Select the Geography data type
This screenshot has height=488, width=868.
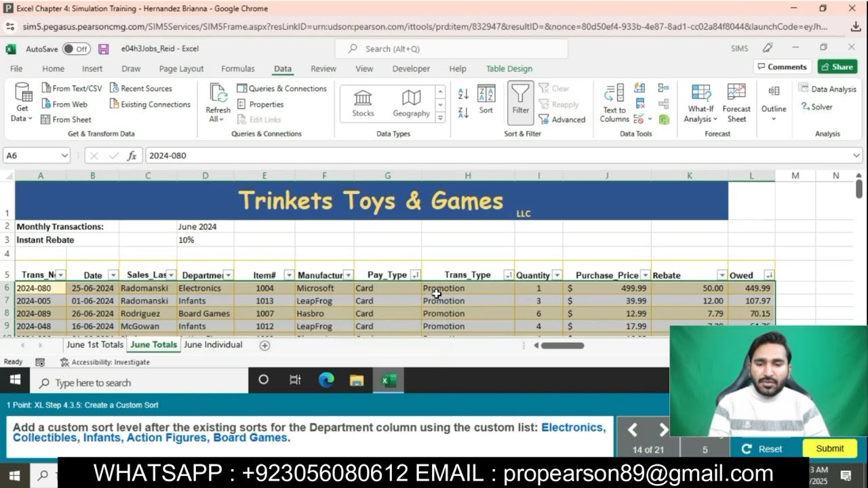411,103
